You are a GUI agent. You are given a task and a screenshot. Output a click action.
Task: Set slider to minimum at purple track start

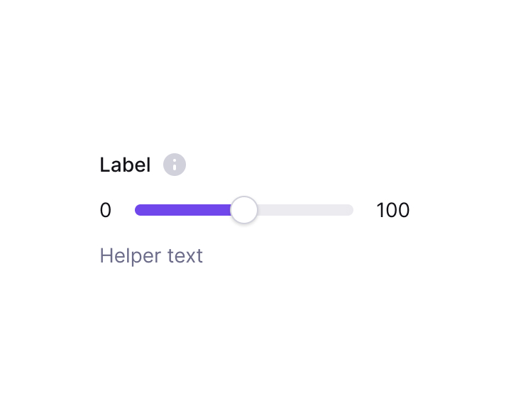tap(138, 210)
